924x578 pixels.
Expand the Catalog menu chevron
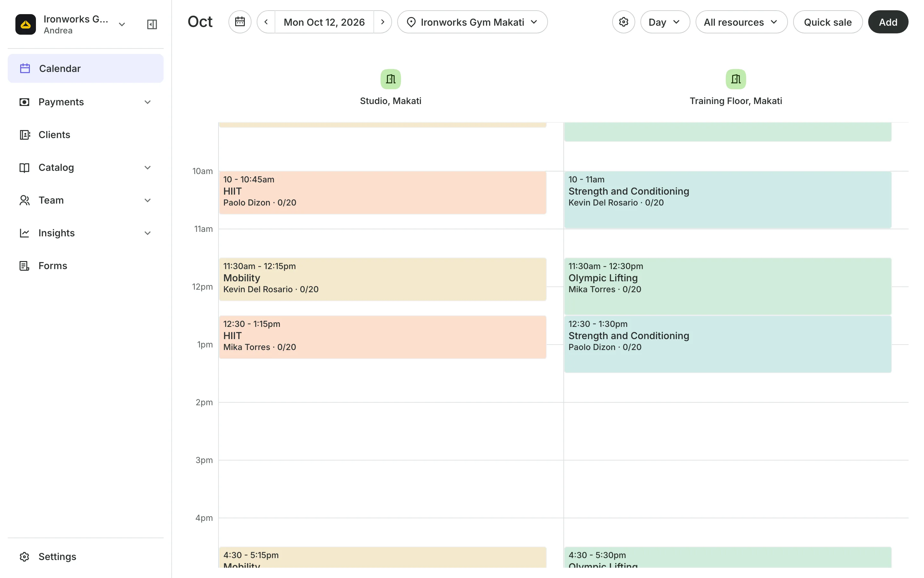click(148, 167)
